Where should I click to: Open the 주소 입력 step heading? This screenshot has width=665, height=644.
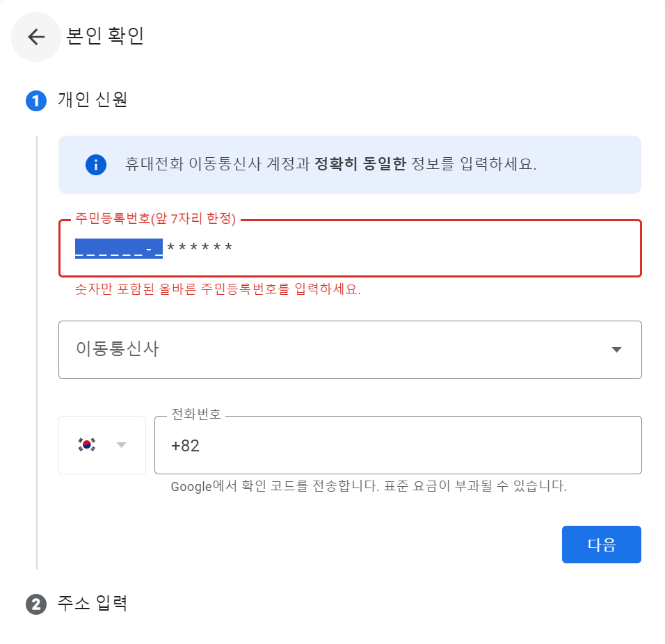point(92,603)
